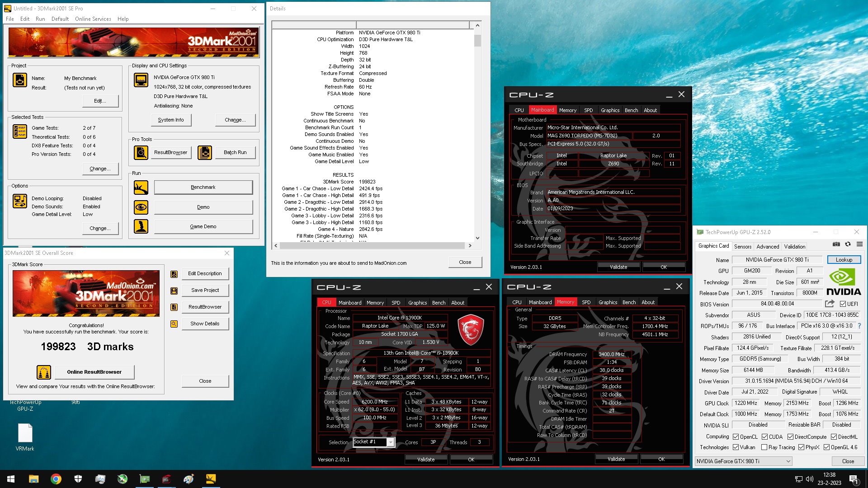Screen dimensions: 868x488
Task: Click the BIOS export share icon in GPU-Z
Action: point(830,304)
